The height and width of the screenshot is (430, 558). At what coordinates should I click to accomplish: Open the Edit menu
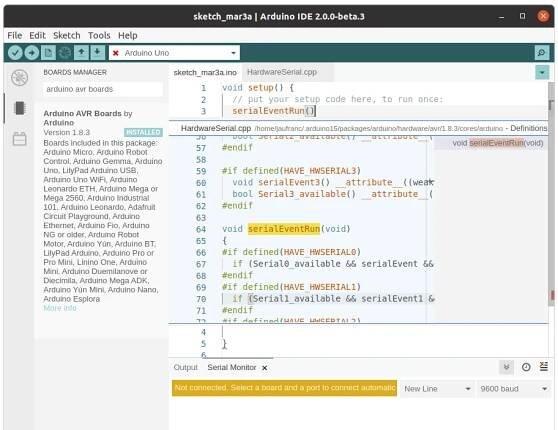(x=37, y=35)
